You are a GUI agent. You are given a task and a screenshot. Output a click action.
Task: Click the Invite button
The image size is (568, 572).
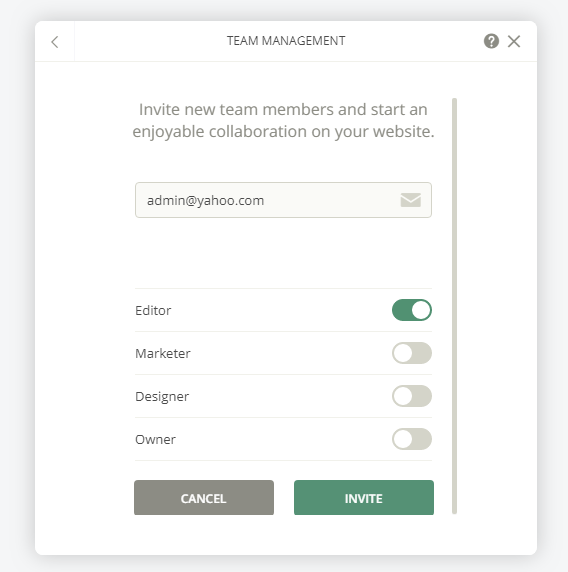364,498
